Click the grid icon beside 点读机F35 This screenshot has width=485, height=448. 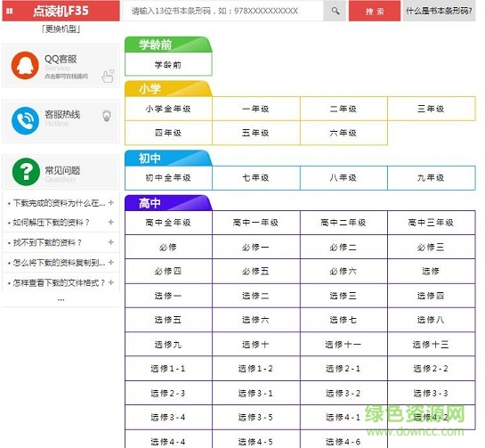10,12
